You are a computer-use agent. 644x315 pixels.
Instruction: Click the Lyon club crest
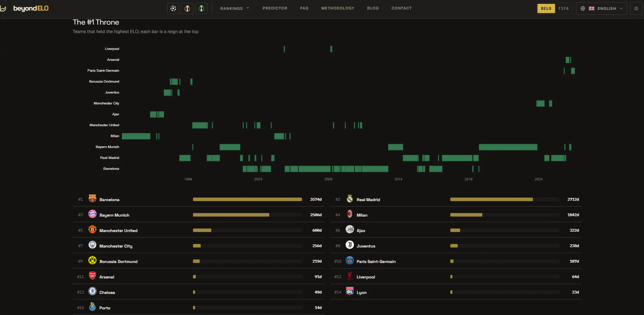[x=350, y=291]
